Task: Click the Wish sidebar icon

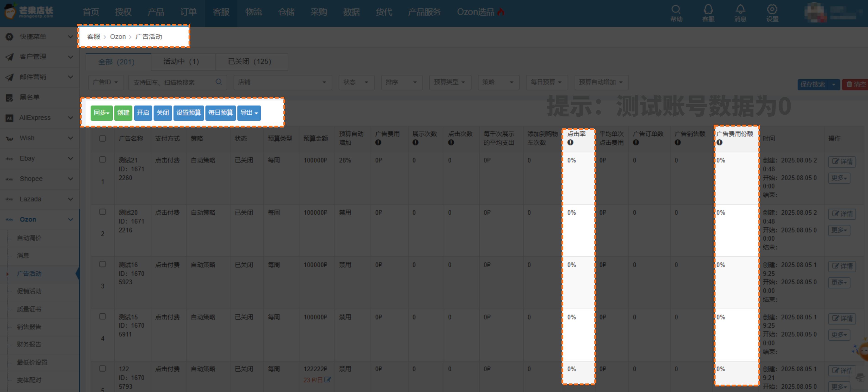Action: tap(9, 138)
